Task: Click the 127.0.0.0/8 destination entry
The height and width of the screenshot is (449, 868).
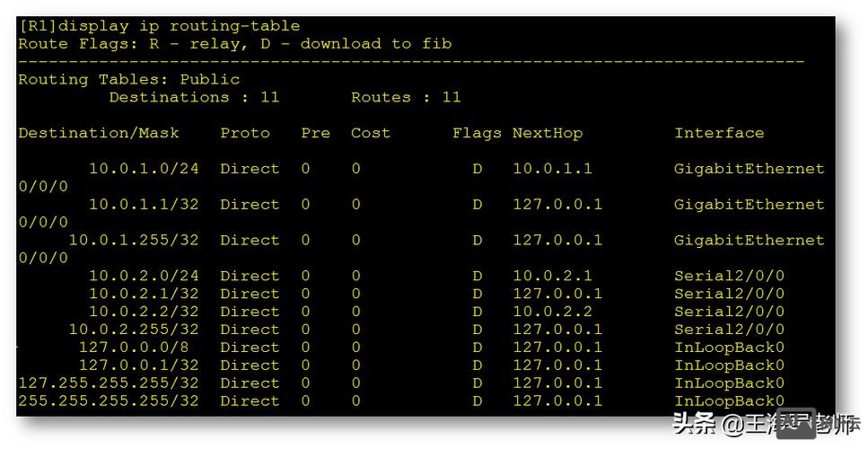Action: (x=139, y=348)
